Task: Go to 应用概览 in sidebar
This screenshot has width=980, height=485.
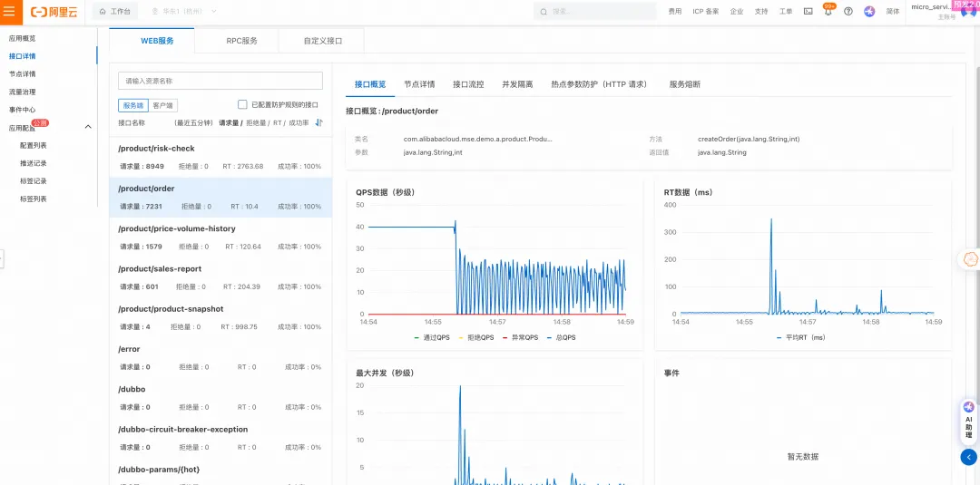Action: coord(23,38)
